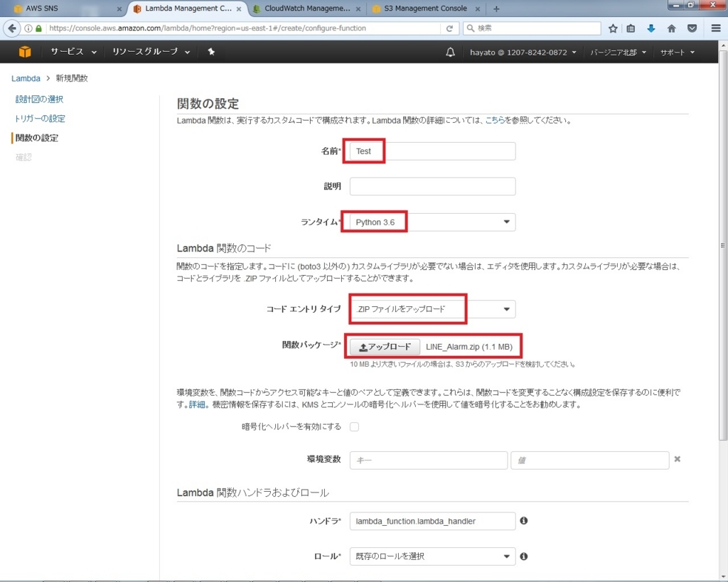This screenshot has width=728, height=582.
Task: Open downloads arrow icon
Action: [651, 28]
